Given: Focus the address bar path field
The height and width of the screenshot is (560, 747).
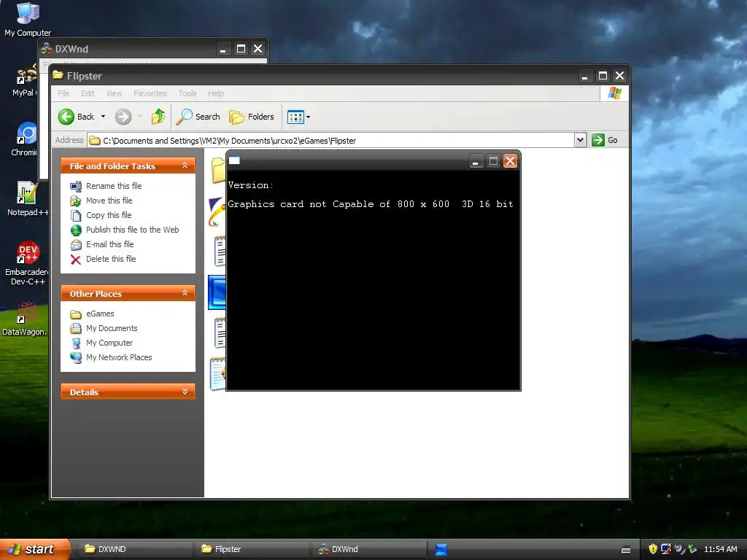Looking at the screenshot, I should pyautogui.click(x=331, y=141).
